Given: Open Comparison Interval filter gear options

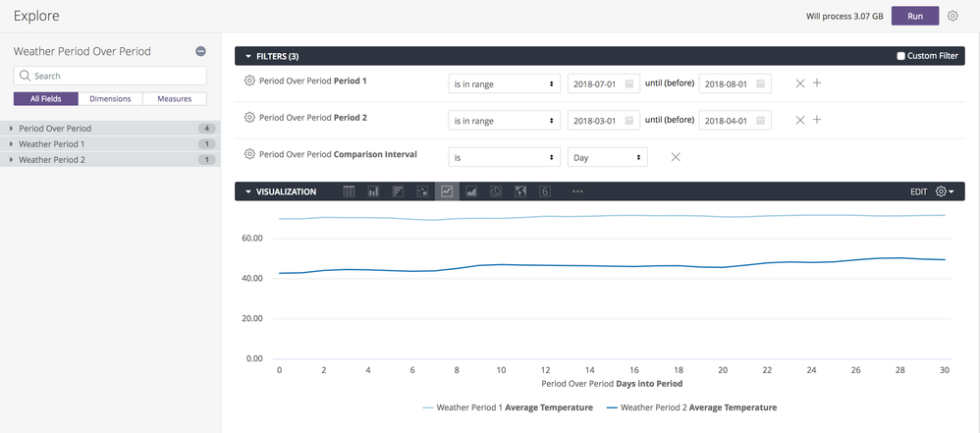Looking at the screenshot, I should 249,154.
